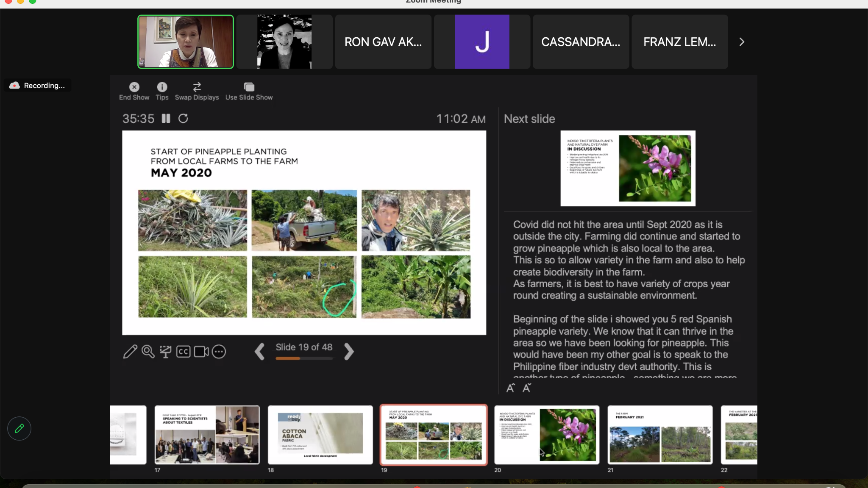Click the magnifier zoom tool icon
The height and width of the screenshot is (488, 868).
click(x=148, y=352)
